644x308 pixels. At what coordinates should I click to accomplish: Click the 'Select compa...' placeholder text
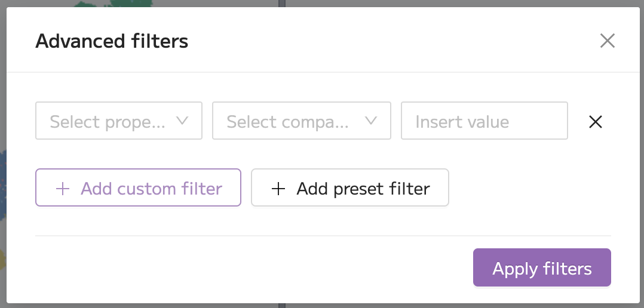click(x=287, y=122)
